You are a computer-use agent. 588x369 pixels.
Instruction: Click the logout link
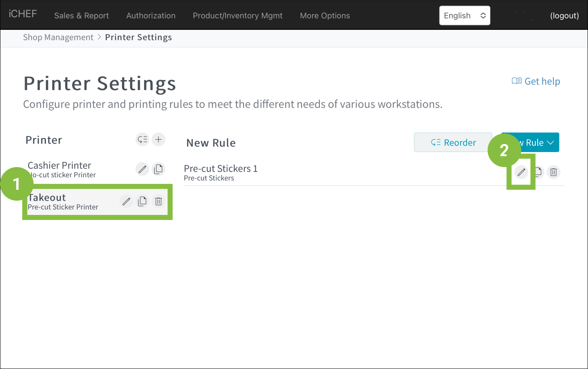point(564,16)
